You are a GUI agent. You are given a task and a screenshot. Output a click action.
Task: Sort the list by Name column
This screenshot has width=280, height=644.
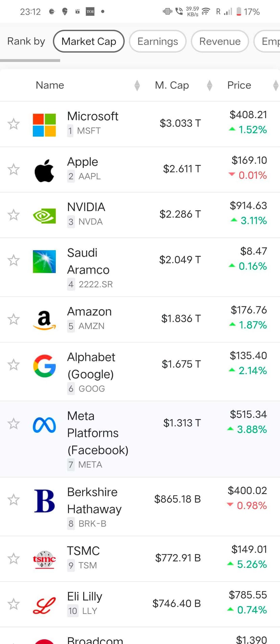pos(137,85)
